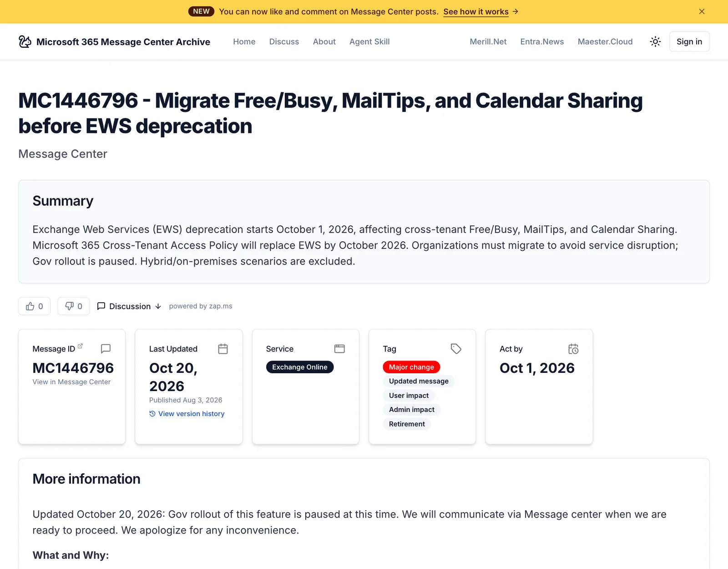
Task: Open View in Message Center link
Action: point(71,382)
